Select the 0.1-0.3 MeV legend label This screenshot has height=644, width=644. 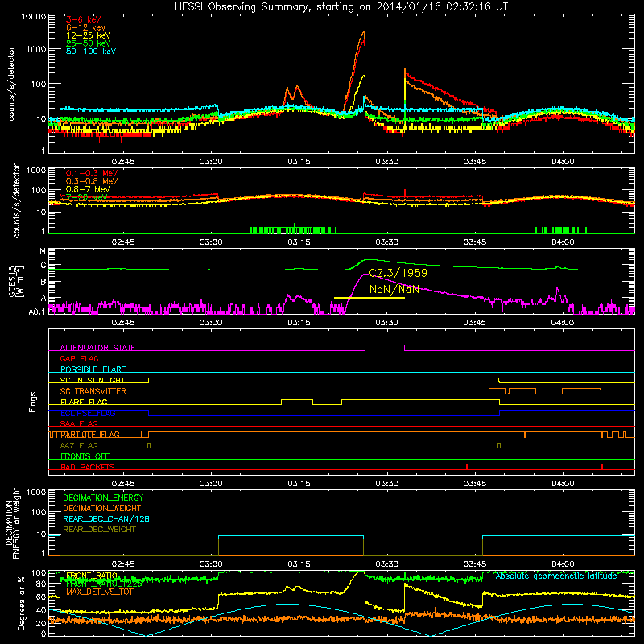(92, 173)
